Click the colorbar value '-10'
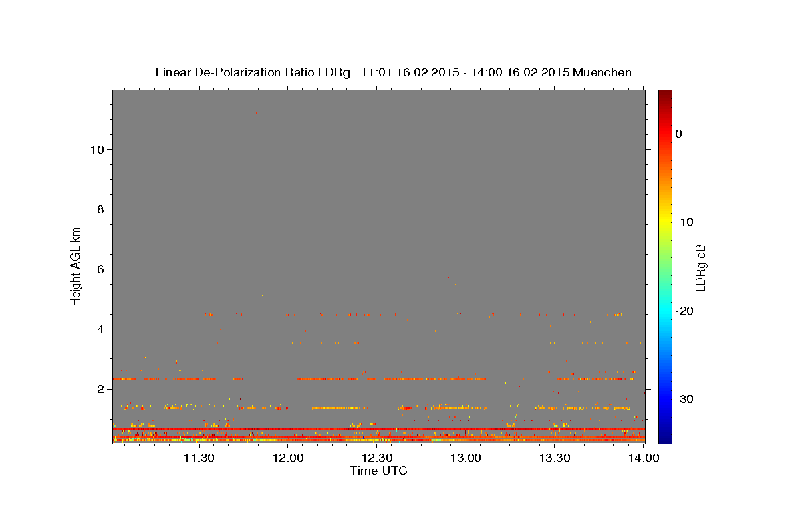 [x=685, y=222]
